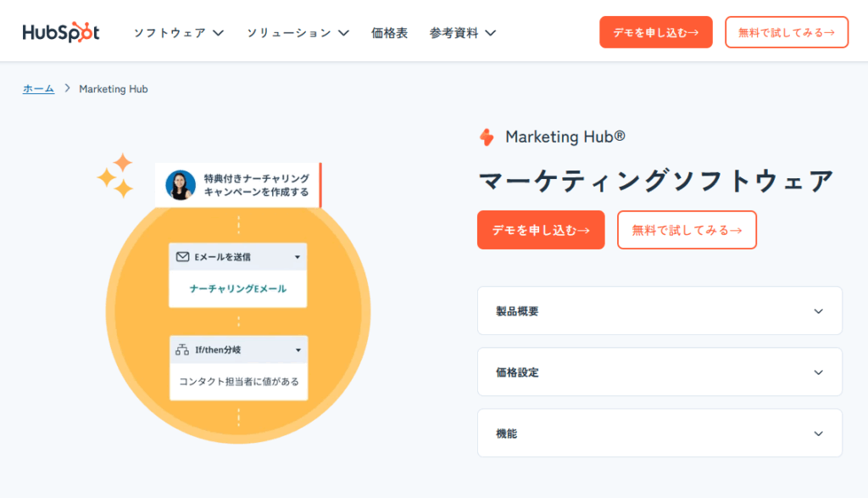Click 特典付きナーチャリング campaign card text
The height and width of the screenshot is (498, 868).
[x=256, y=185]
